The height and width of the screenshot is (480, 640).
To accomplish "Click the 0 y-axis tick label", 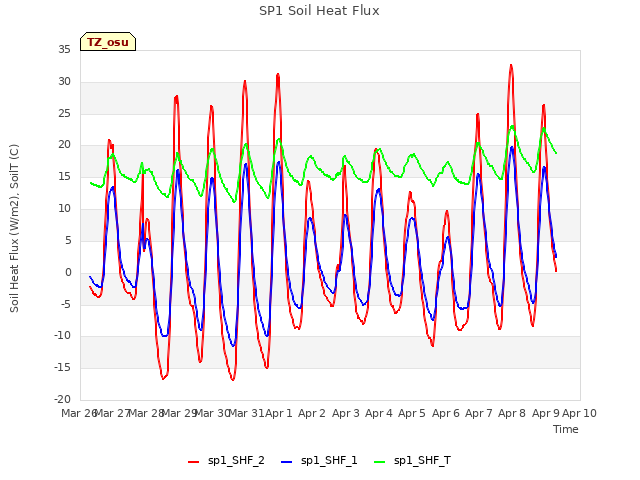I will 68,273.
